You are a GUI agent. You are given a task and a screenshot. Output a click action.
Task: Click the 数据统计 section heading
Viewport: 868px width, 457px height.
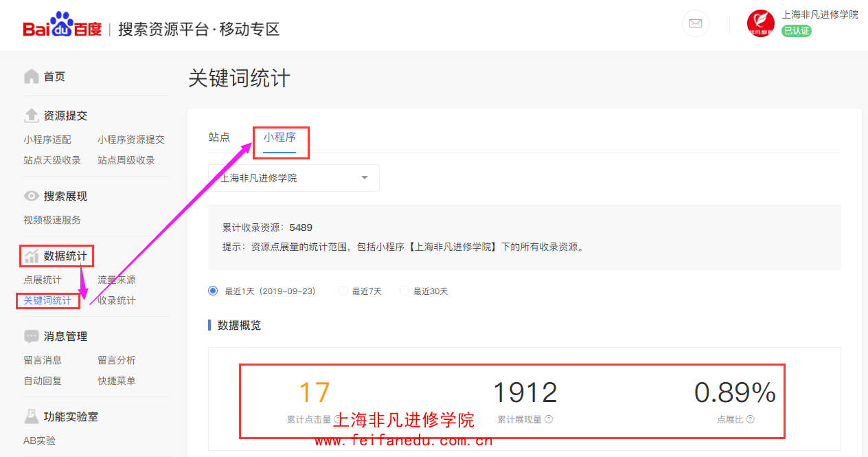pos(65,256)
